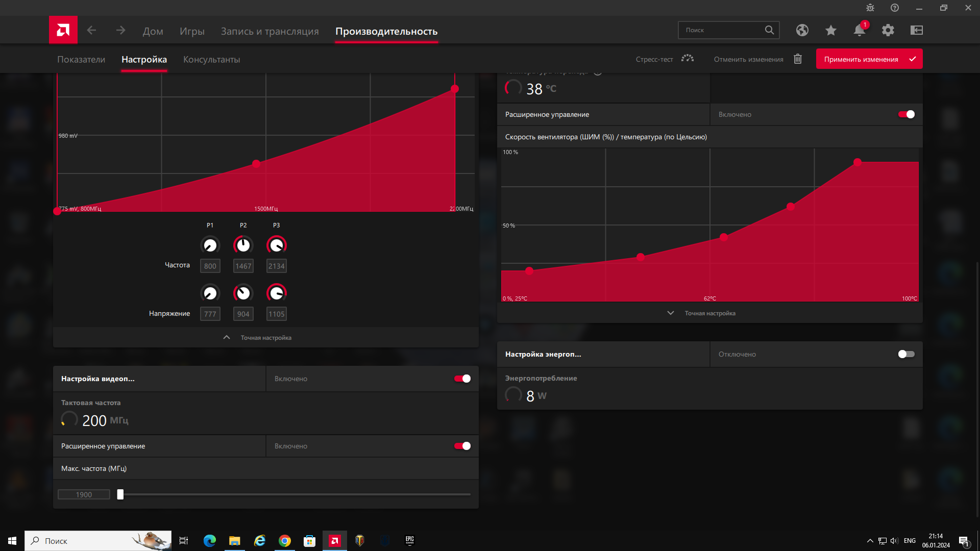Turn off Настройка видеопамяти toggle
This screenshot has width=980, height=551.
pyautogui.click(x=462, y=379)
